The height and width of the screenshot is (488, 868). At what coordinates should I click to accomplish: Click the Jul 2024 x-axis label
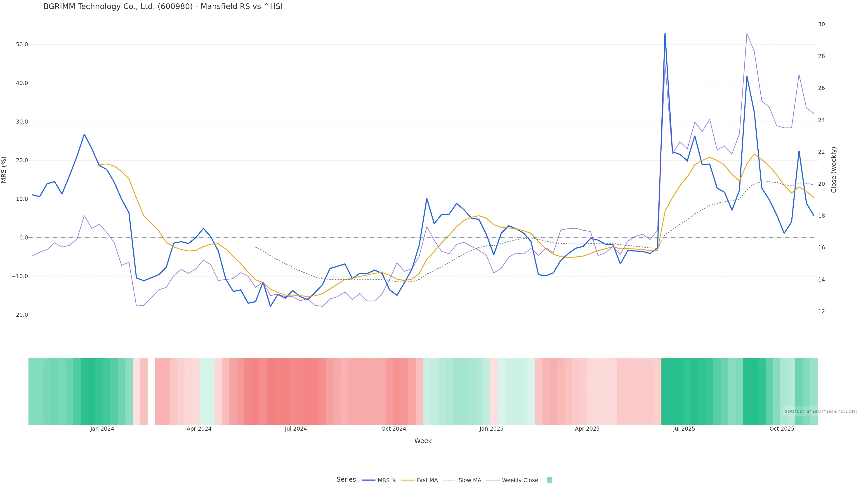(x=296, y=429)
